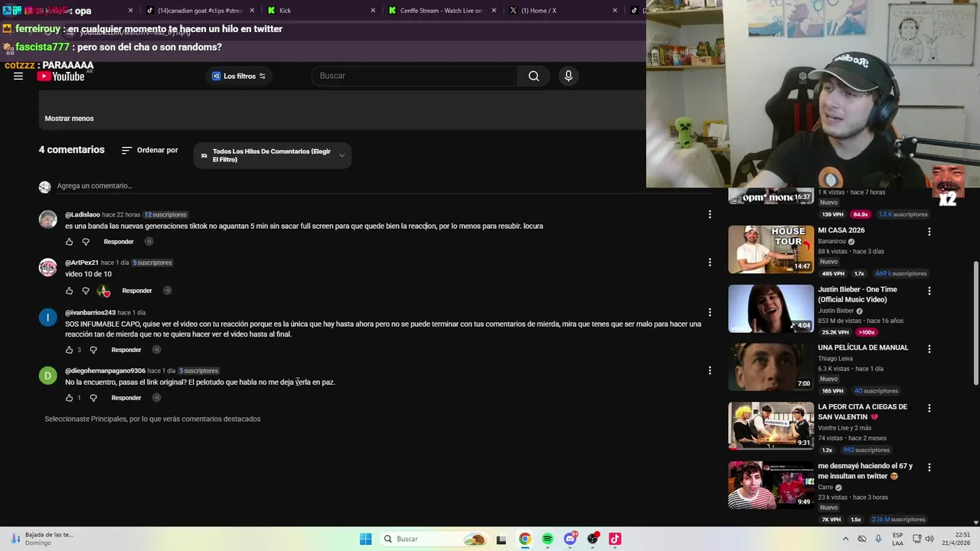Open Chrome from the taskbar

[524, 539]
